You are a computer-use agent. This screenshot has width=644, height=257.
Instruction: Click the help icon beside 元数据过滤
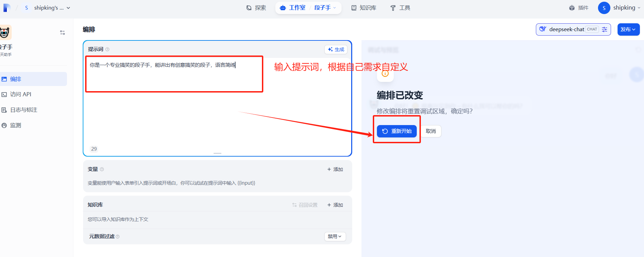[118, 237]
